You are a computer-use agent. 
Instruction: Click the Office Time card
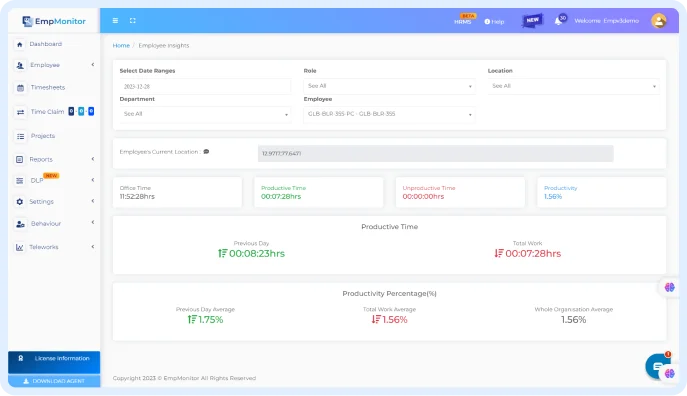(x=177, y=192)
